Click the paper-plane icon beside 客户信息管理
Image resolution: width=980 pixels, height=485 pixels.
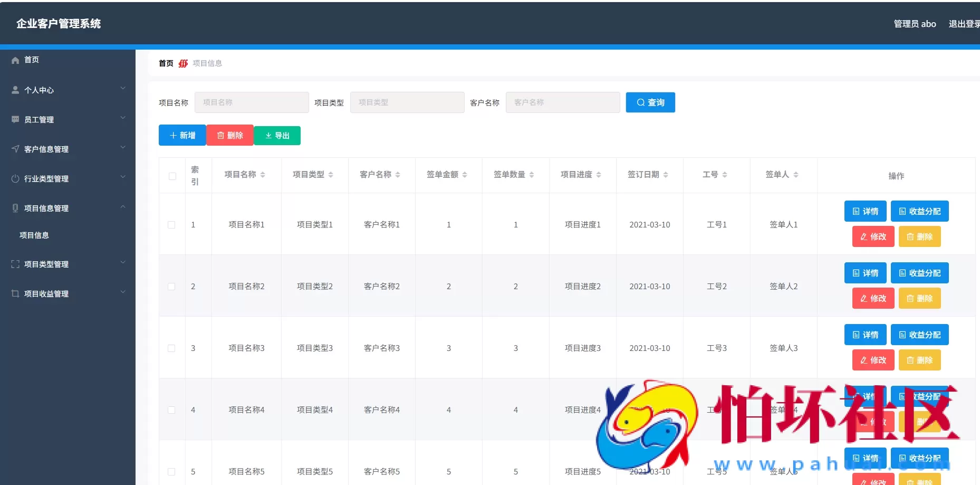coord(15,149)
